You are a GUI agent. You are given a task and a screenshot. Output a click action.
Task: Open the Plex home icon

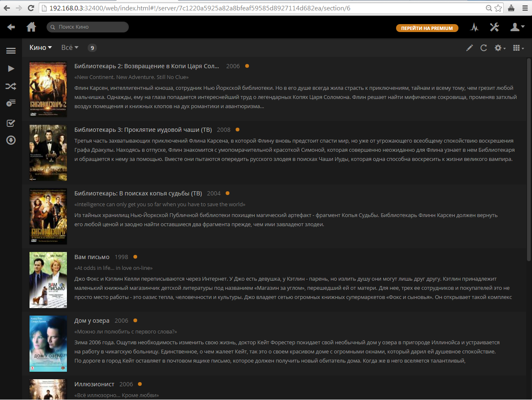tap(31, 27)
